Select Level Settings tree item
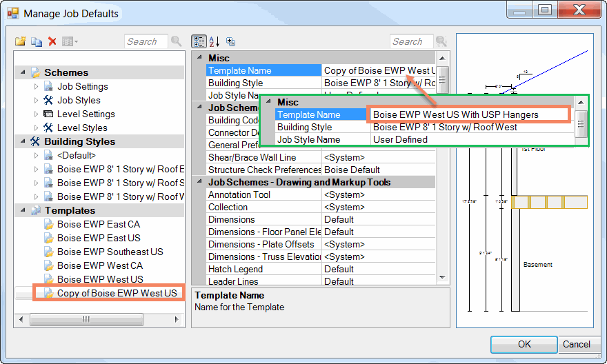 coord(86,114)
